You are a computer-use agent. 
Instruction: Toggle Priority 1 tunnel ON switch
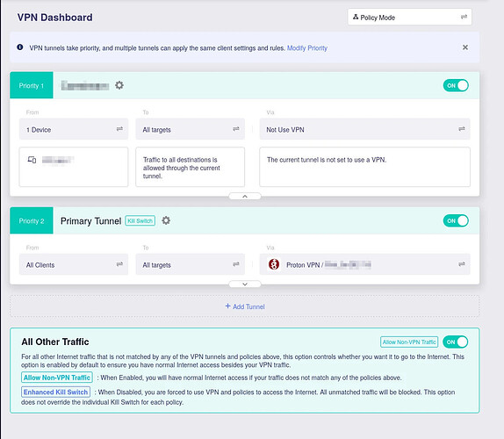[456, 85]
